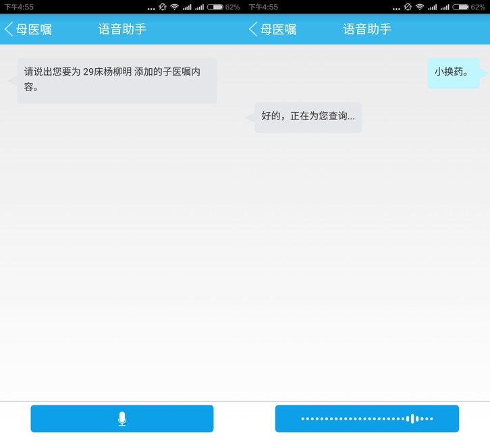Image resolution: width=490 pixels, height=448 pixels.
Task: Click the message about 29床杨柳明 子医嘱内容
Action: click(x=117, y=80)
